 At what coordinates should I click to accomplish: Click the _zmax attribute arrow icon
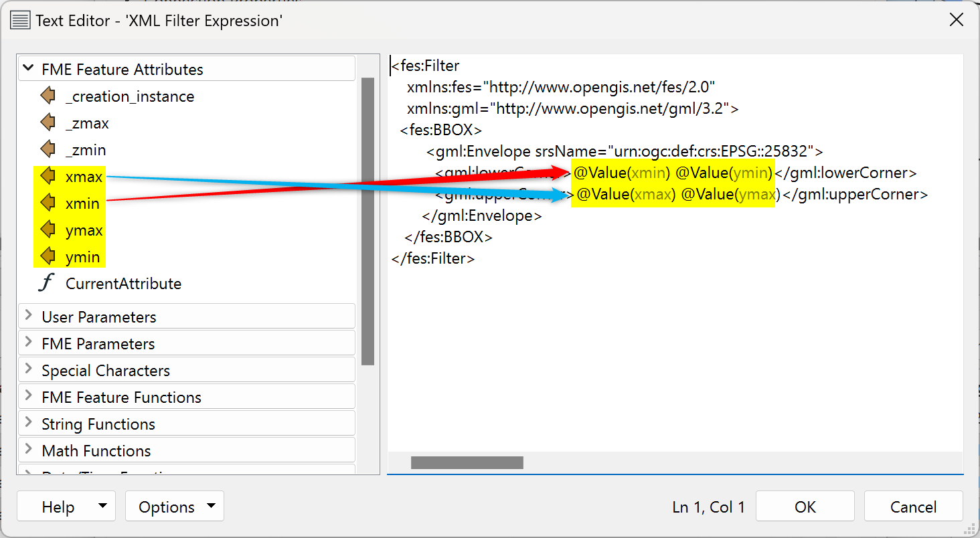(48, 123)
